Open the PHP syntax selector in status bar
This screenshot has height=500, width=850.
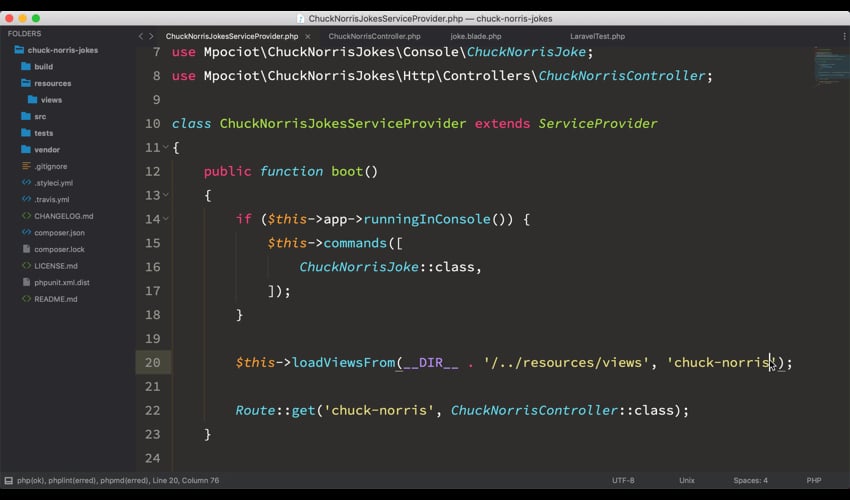814,480
